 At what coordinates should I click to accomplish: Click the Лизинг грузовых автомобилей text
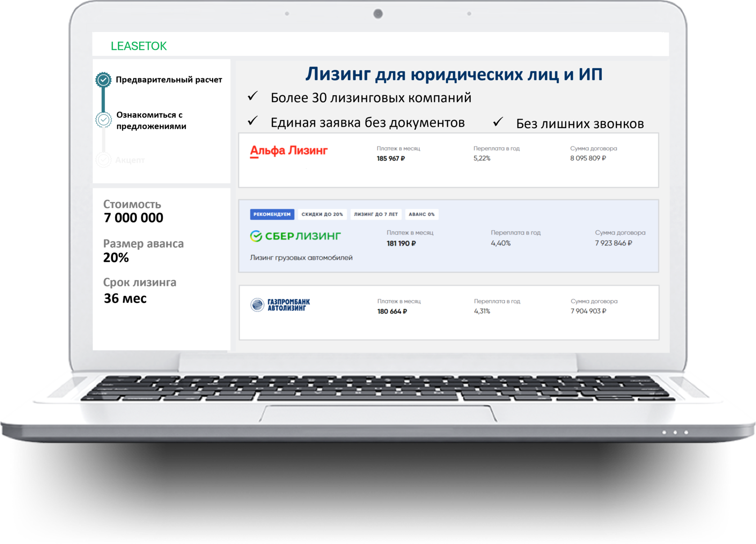[x=301, y=258]
